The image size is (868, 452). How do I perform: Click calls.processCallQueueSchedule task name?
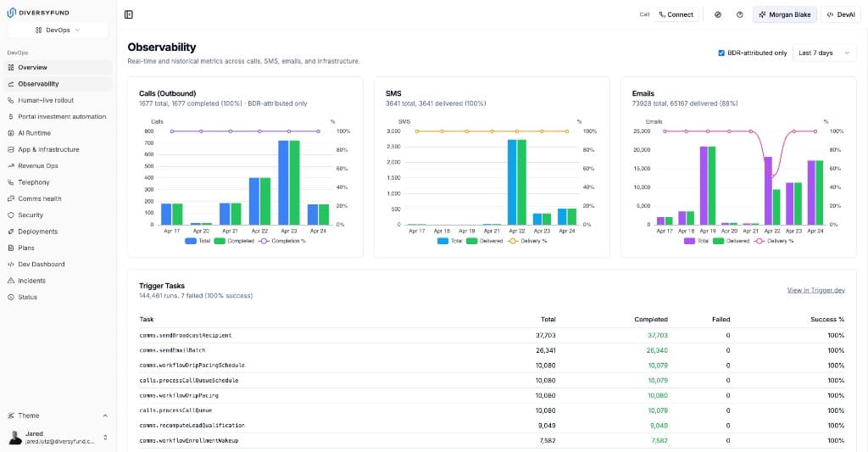(189, 381)
